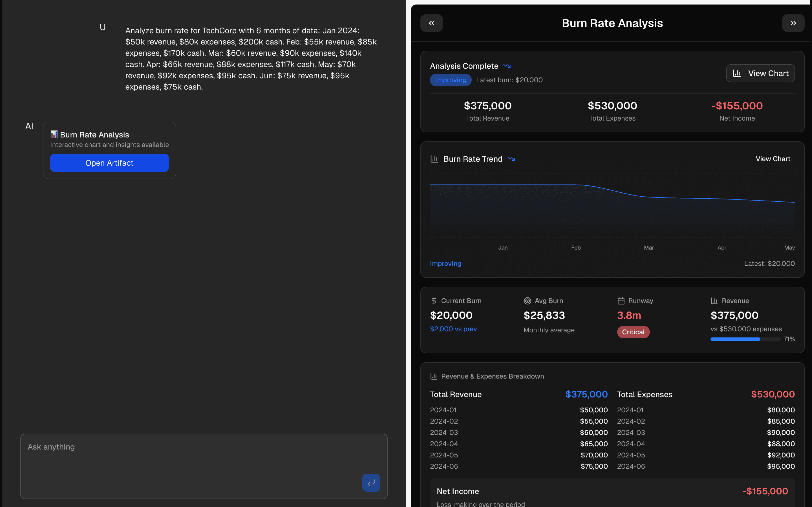
Task: Click the chart icon beside Revenue metric
Action: pos(714,301)
